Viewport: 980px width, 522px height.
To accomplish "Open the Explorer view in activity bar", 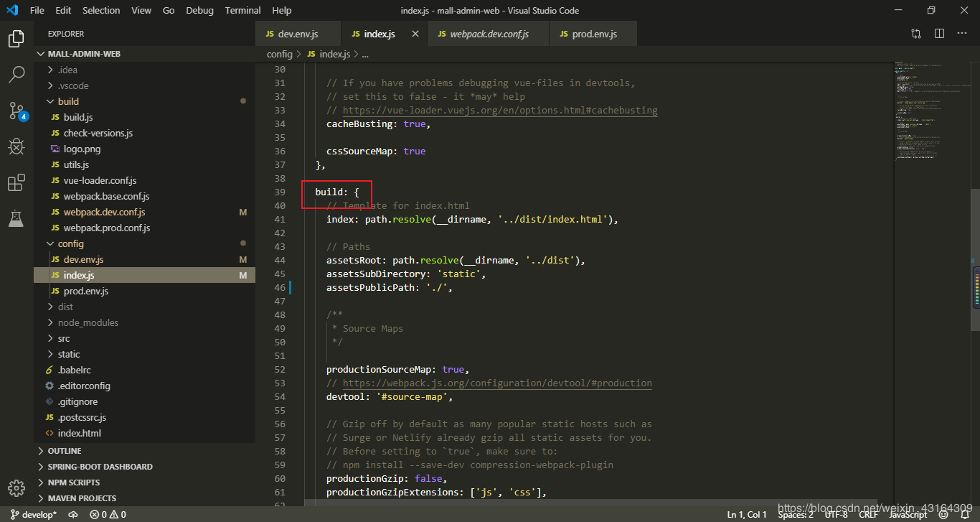I will coord(16,39).
